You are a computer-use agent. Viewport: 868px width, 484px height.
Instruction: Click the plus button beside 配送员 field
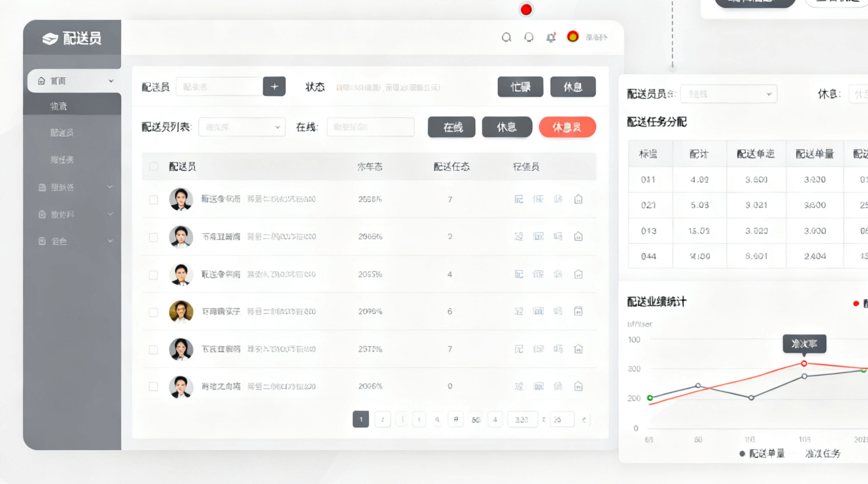tap(274, 86)
